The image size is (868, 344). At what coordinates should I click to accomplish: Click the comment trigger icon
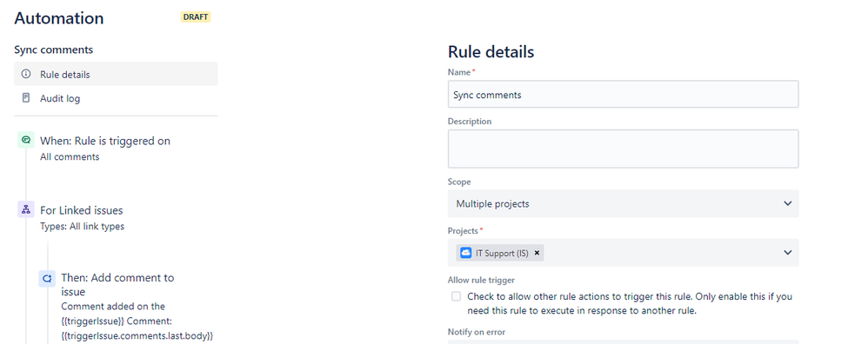click(25, 141)
